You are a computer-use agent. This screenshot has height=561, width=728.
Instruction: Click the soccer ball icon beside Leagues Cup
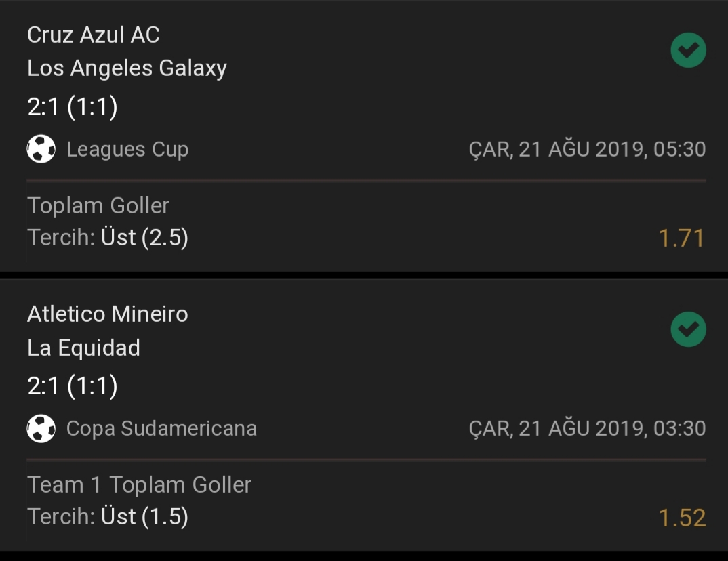(x=41, y=149)
